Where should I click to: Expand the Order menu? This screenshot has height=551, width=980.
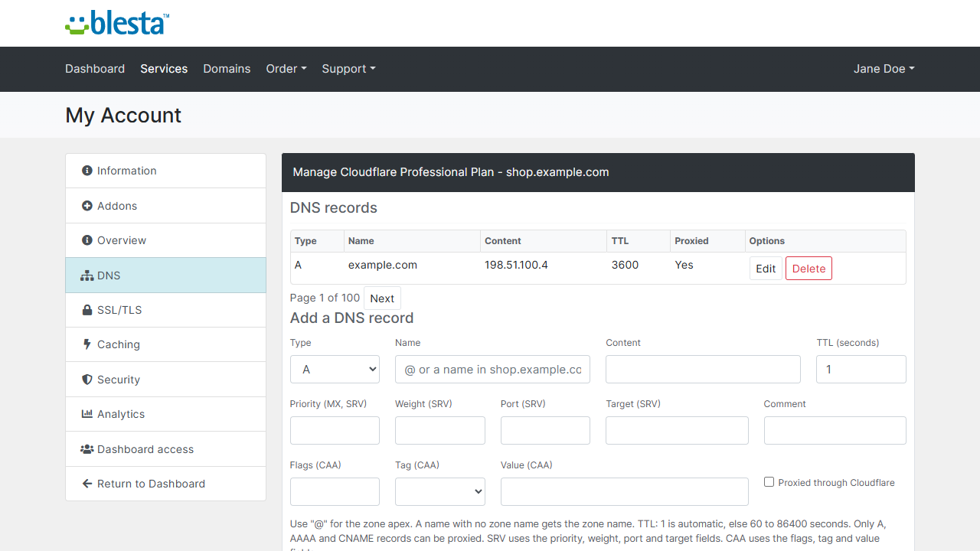[286, 69]
